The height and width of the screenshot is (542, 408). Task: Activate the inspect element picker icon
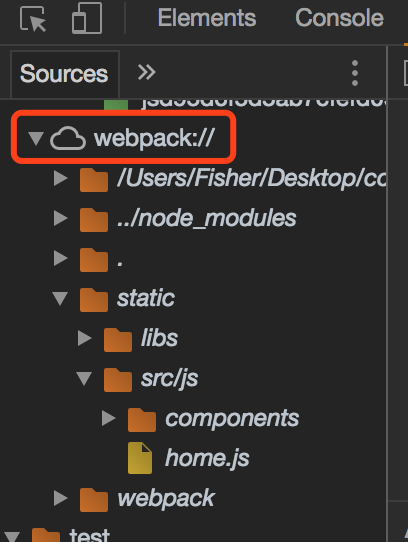pos(33,19)
